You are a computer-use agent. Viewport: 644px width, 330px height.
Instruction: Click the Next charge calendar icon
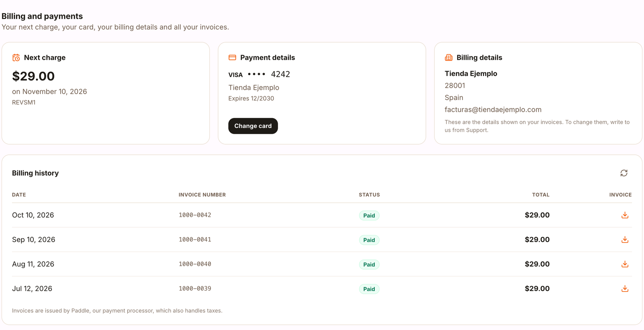point(16,57)
